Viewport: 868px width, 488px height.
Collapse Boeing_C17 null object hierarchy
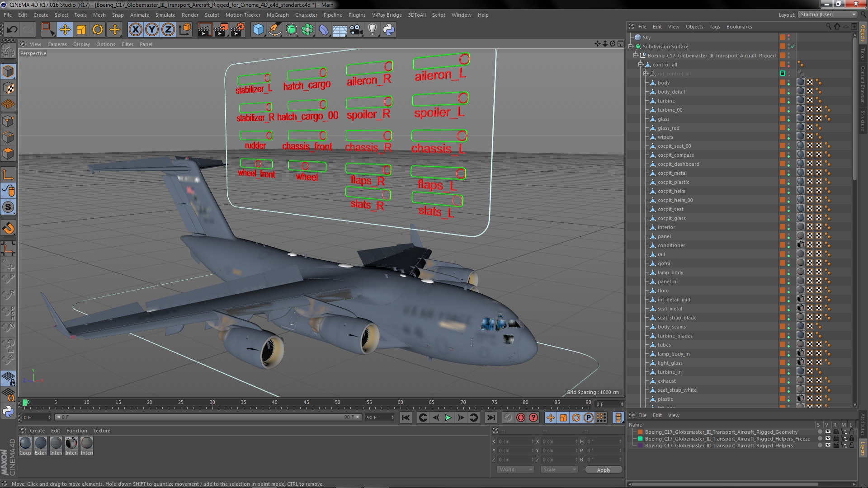click(x=636, y=56)
